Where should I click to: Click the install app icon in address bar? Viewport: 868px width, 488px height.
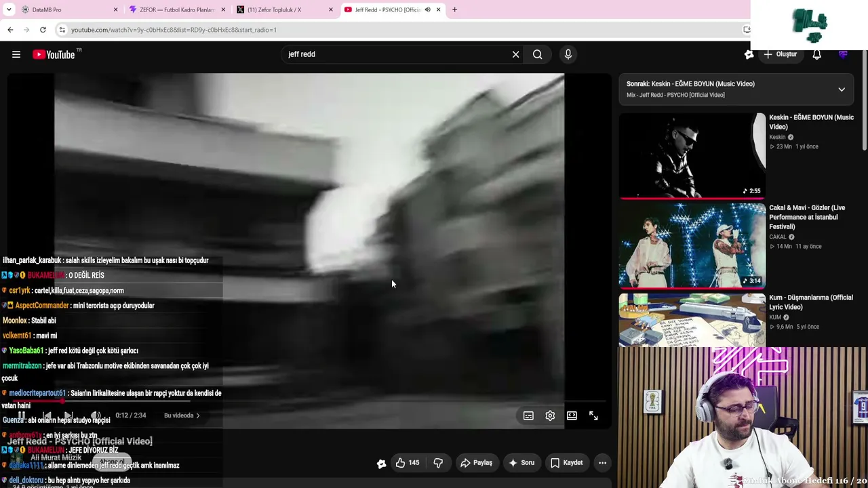pos(747,30)
